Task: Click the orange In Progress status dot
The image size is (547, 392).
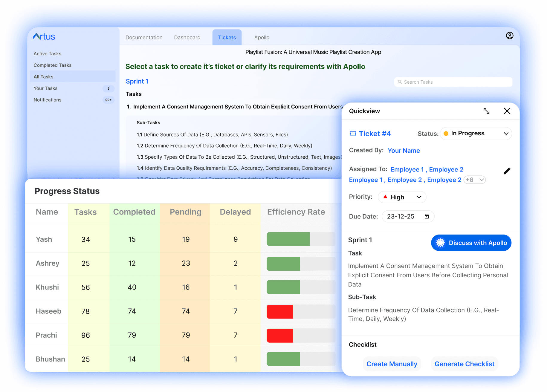Action: 446,134
